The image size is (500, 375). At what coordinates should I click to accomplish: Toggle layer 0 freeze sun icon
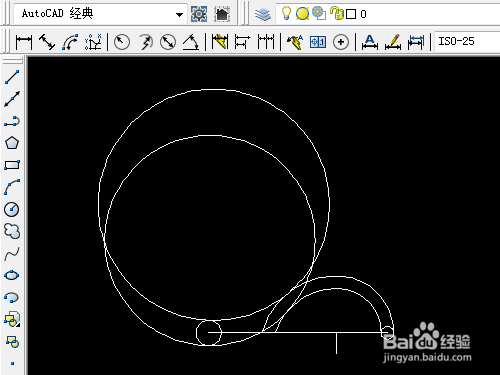tap(302, 14)
